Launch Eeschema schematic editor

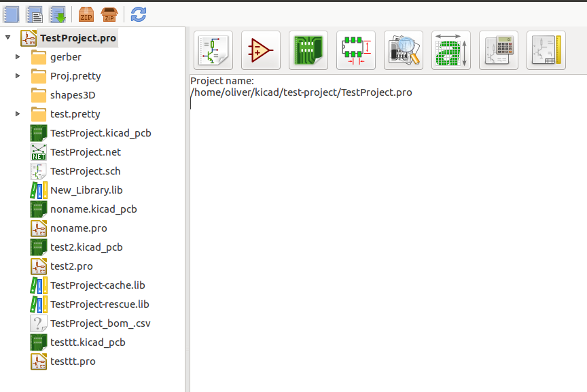coord(213,50)
